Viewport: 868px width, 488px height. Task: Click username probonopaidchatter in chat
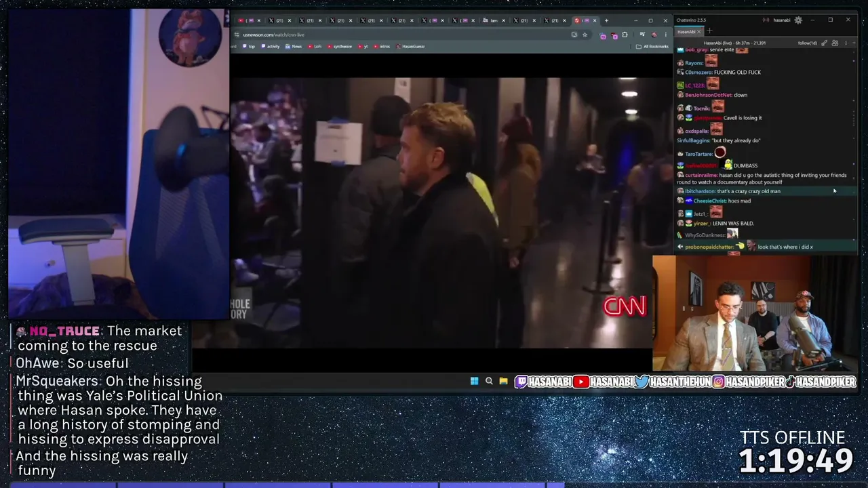point(710,247)
